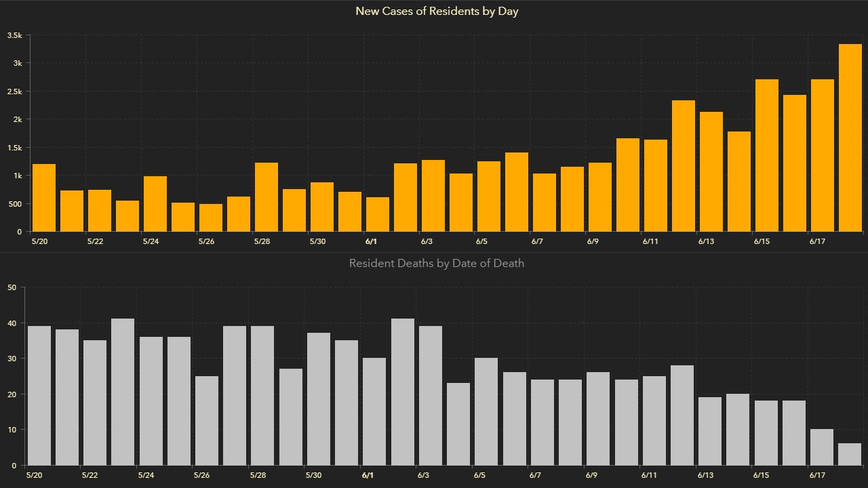
Task: Click the 3.5k label on the cases y-axis
Action: [x=15, y=35]
